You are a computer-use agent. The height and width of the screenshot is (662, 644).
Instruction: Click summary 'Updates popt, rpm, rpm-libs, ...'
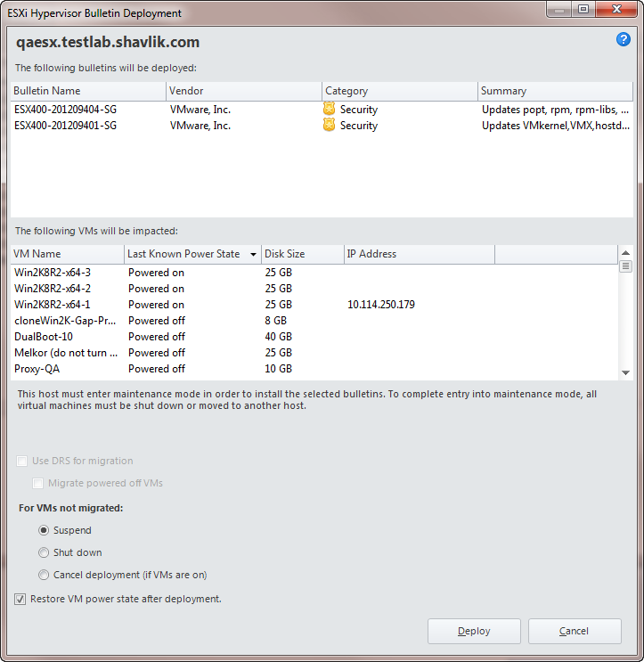556,110
